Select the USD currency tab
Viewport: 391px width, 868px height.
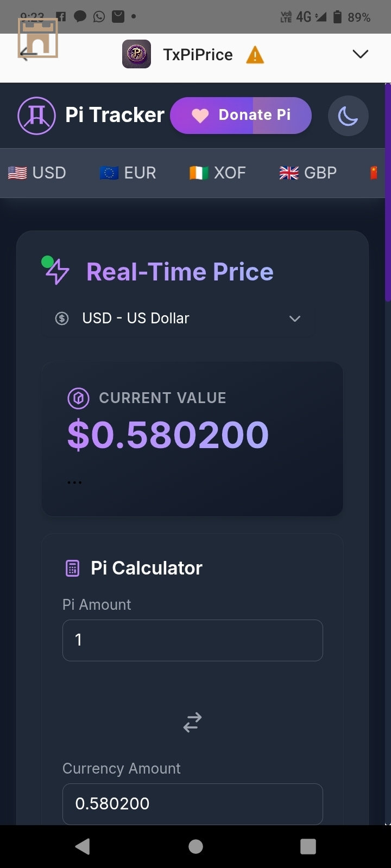coord(37,173)
